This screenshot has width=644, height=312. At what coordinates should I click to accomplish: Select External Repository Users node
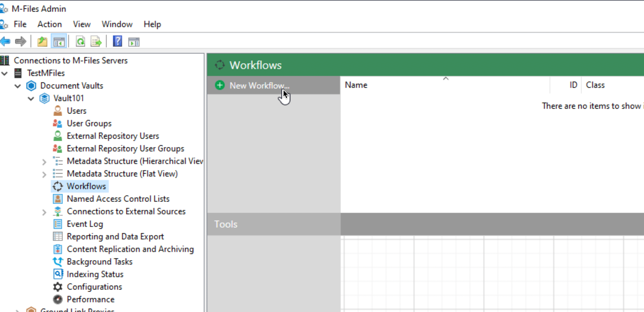[113, 136]
